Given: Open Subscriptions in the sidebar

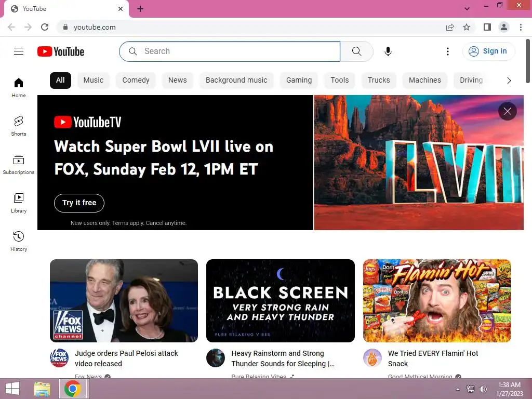Looking at the screenshot, I should click(x=19, y=165).
